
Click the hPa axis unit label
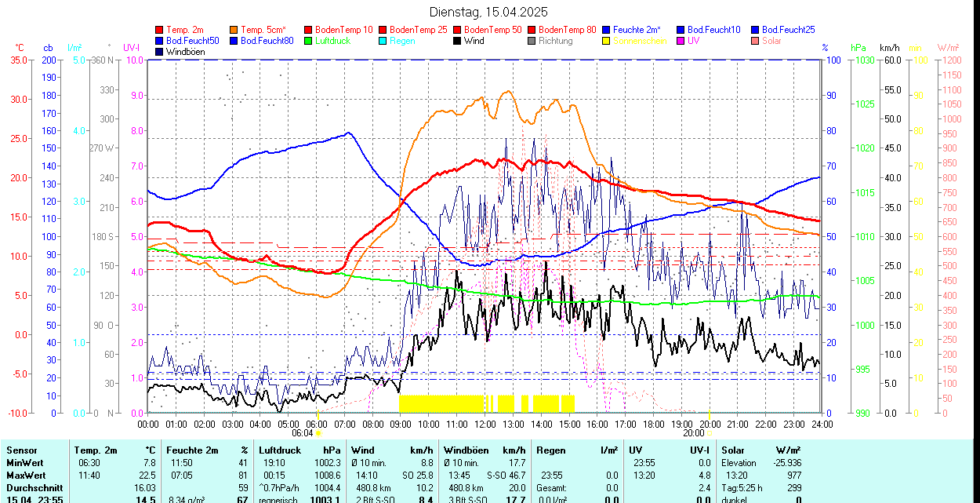point(858,48)
